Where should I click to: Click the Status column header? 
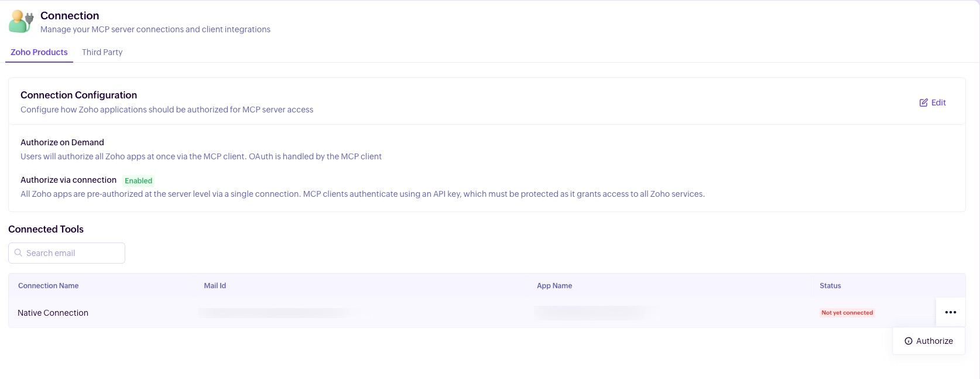click(830, 286)
